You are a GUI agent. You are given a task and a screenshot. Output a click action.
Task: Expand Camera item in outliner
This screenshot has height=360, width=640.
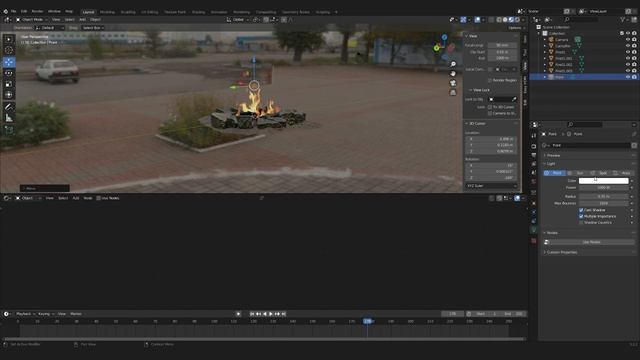(544, 40)
